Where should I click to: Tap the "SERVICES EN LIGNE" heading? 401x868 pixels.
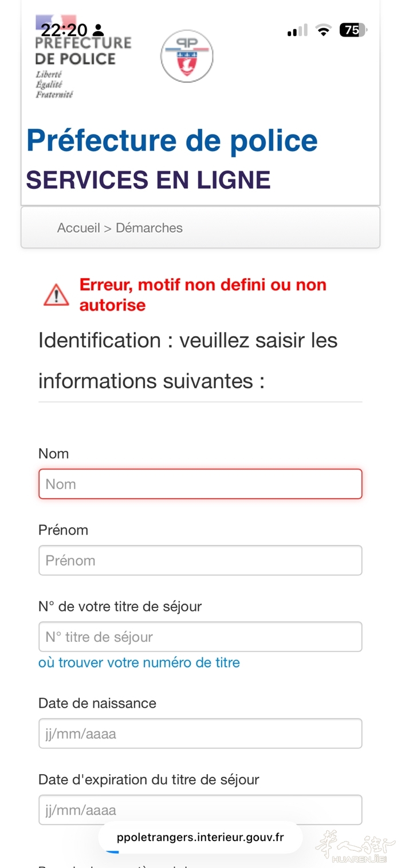[x=148, y=180]
